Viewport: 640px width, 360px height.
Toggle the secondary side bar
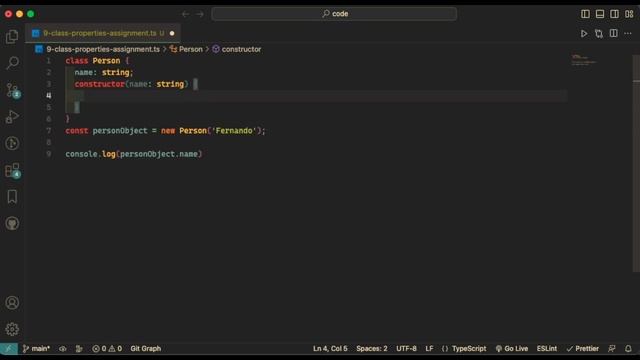click(614, 14)
